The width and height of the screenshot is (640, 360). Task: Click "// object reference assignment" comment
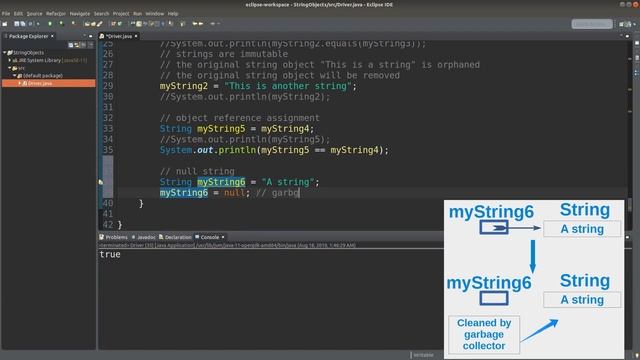point(240,118)
